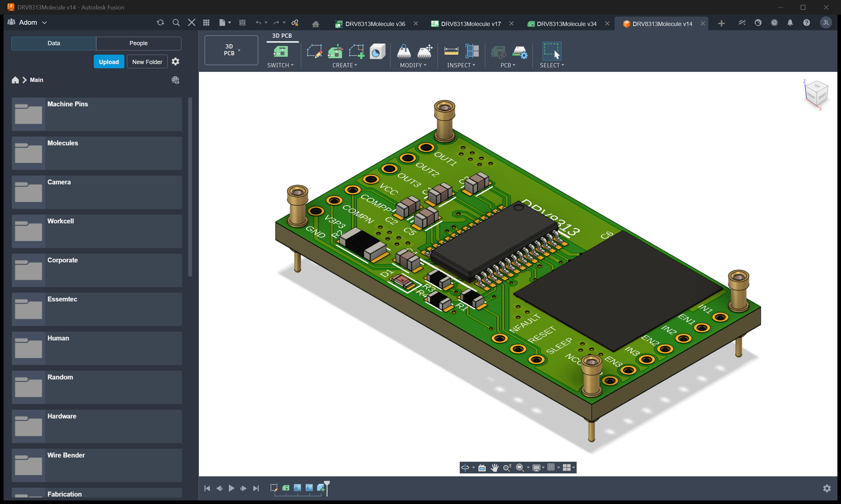Select the Pan hand tool
Screen dimensions: 841x504
click(x=495, y=468)
